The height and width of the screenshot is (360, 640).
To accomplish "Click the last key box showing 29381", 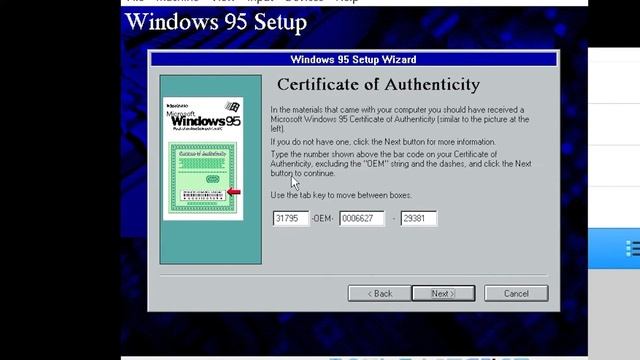I will coord(419,218).
